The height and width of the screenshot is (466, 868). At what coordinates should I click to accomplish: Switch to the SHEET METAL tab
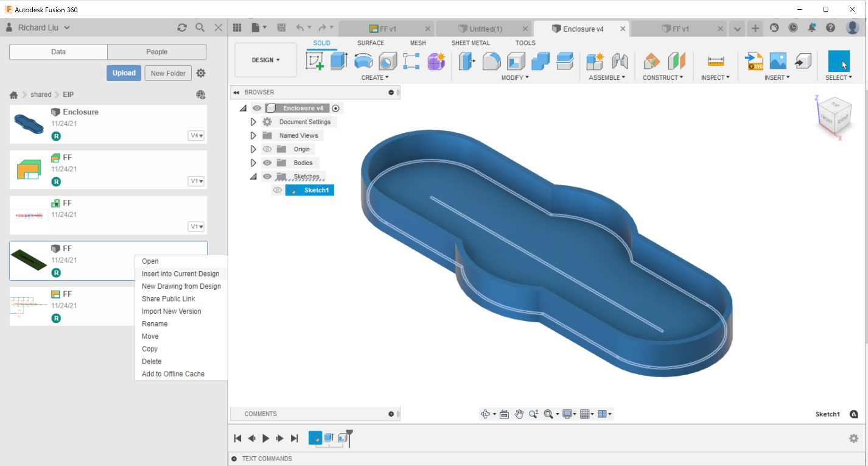(x=470, y=43)
